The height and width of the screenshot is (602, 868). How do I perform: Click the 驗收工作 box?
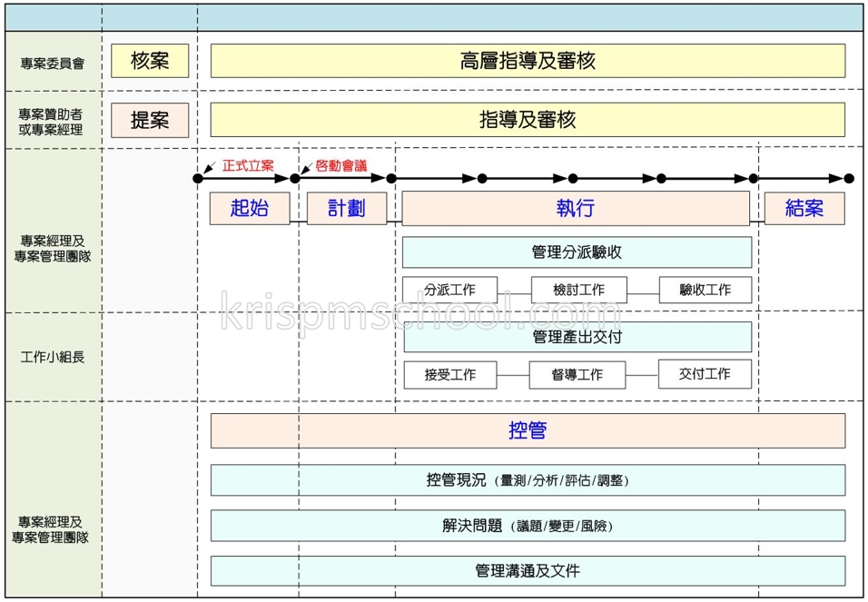(x=705, y=290)
